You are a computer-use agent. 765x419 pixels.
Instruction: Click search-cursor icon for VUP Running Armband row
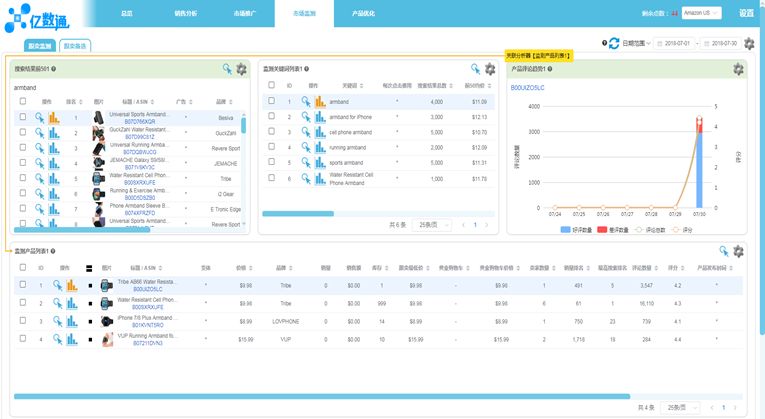coord(58,339)
